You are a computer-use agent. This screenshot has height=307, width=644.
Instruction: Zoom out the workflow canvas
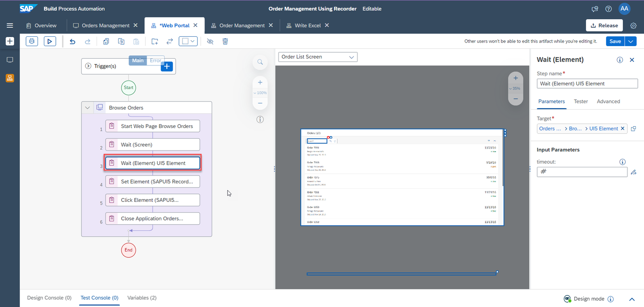click(260, 103)
